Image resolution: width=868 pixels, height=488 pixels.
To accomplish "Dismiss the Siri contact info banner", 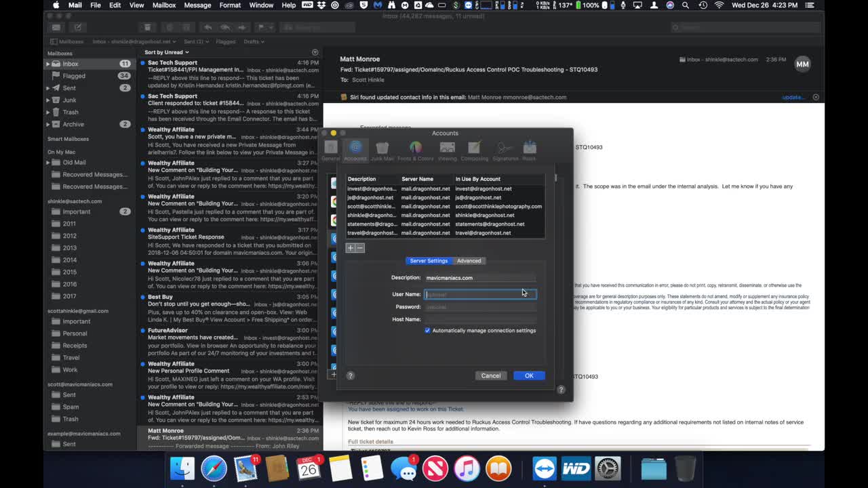I will click(x=816, y=97).
